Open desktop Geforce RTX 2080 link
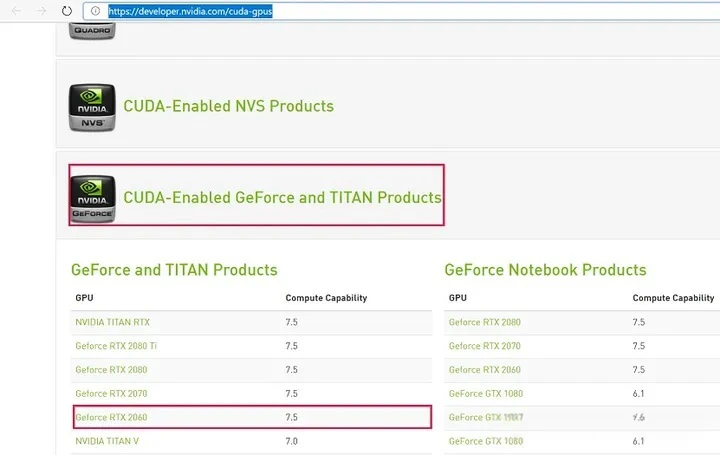The width and height of the screenshot is (720, 455). coord(111,370)
